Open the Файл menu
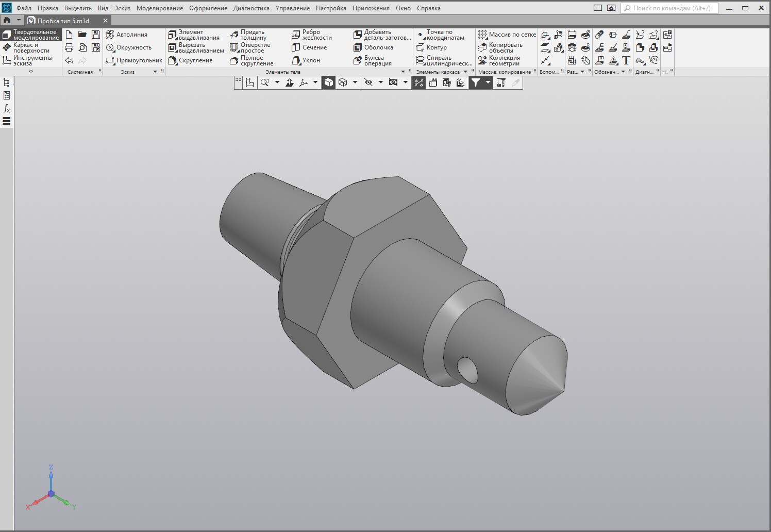This screenshot has width=771, height=532. click(24, 8)
